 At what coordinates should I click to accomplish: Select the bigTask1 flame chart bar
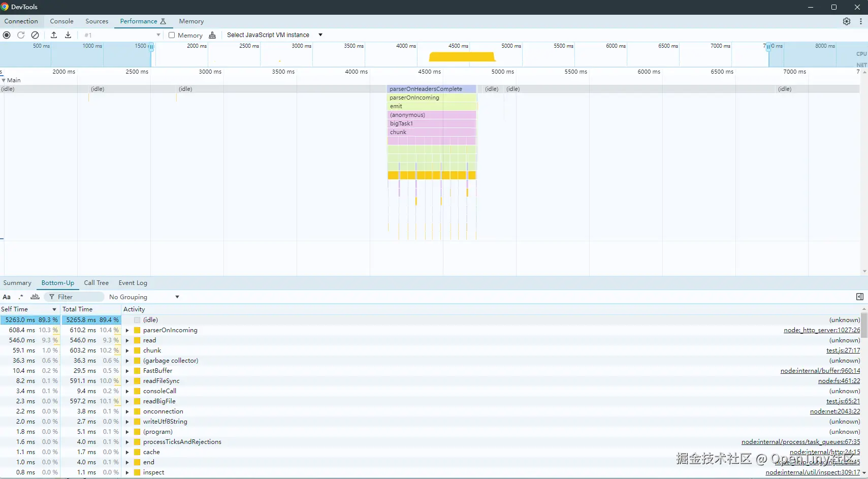click(x=432, y=123)
